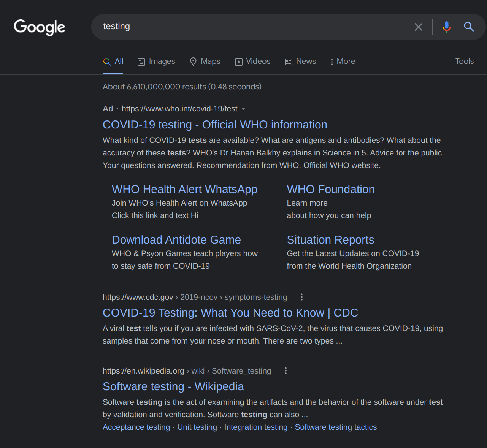Follow the Unit testing sublink
The image size is (487, 448).
197,427
